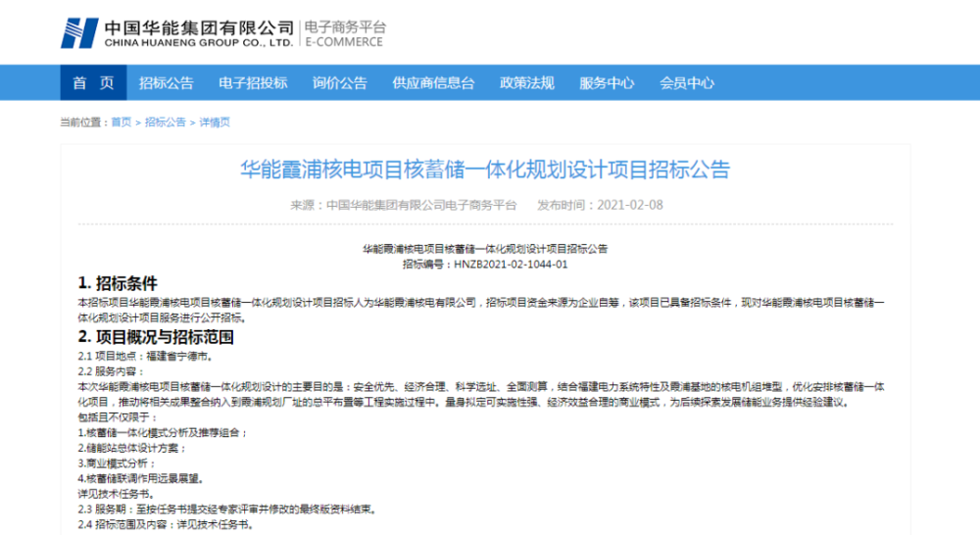Click the 电子商务平台 E-COMMERCE header text

[345, 33]
